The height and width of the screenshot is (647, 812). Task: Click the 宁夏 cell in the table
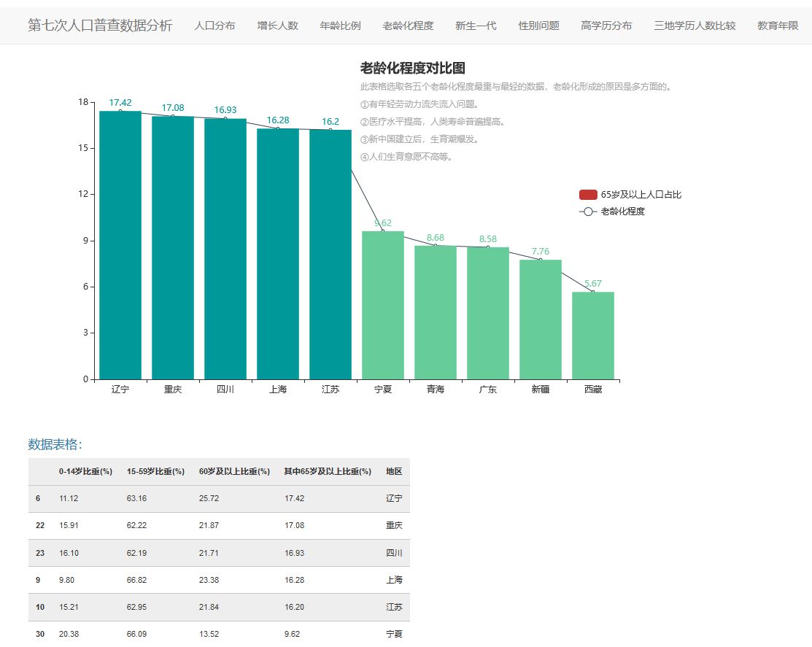(394, 634)
